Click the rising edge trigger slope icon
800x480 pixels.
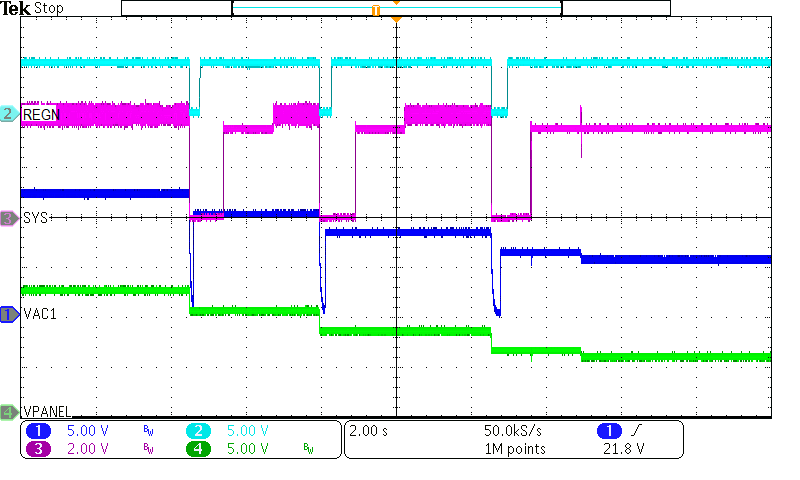pyautogui.click(x=639, y=430)
